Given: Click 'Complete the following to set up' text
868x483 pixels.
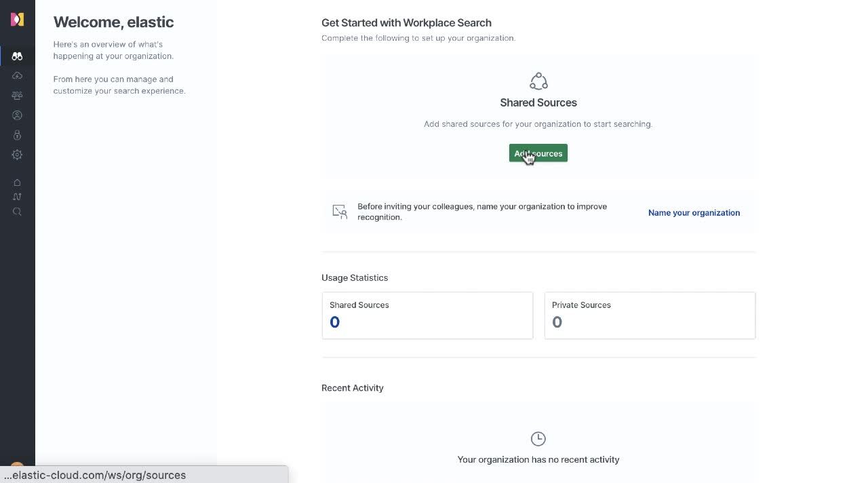Looking at the screenshot, I should tap(418, 38).
